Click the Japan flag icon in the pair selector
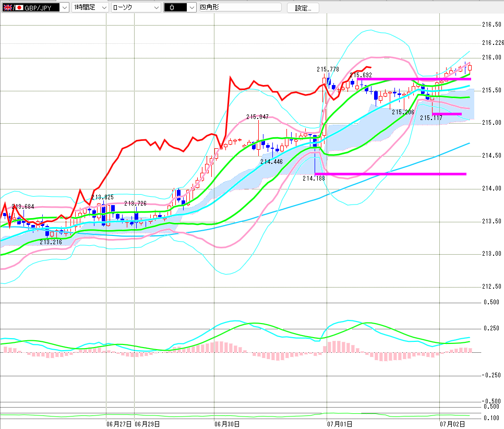The height and width of the screenshot is (429, 504). coord(19,8)
